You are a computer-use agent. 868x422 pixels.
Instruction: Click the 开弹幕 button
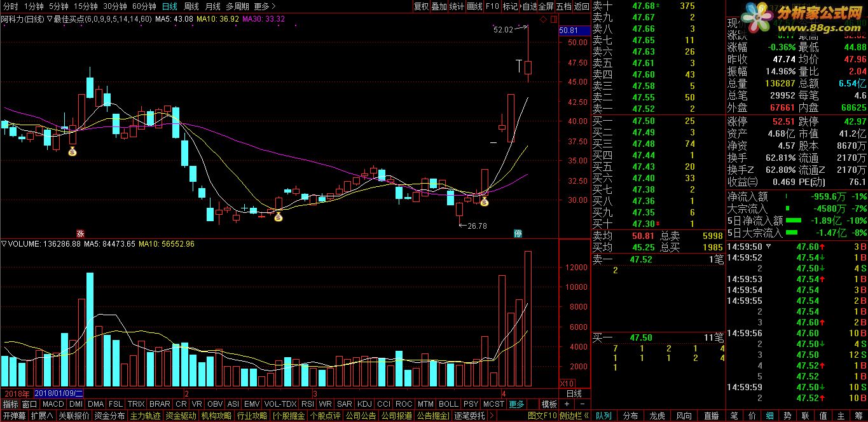tap(14, 416)
